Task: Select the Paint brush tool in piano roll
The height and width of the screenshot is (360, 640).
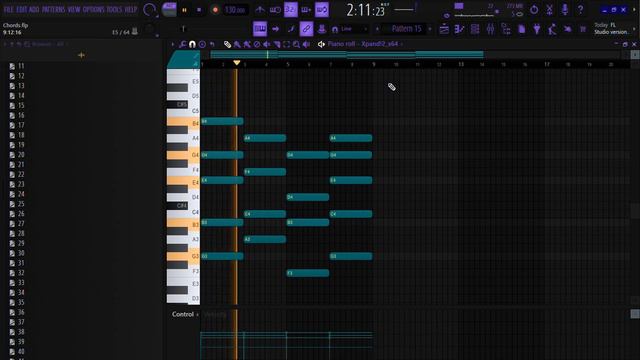Action: click(237, 44)
